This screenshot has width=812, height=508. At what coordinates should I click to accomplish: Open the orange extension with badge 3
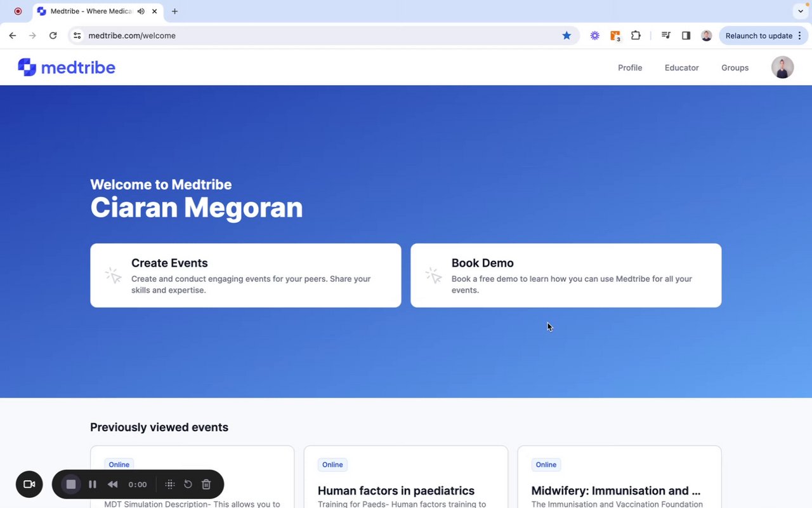pyautogui.click(x=615, y=36)
